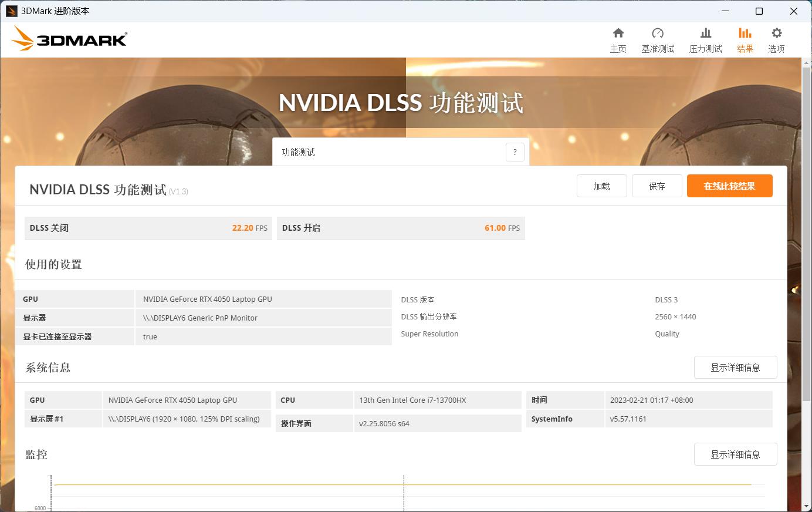Open the 功能测试 test selector
Image resolution: width=812 pixels, height=512 pixels.
click(x=387, y=151)
